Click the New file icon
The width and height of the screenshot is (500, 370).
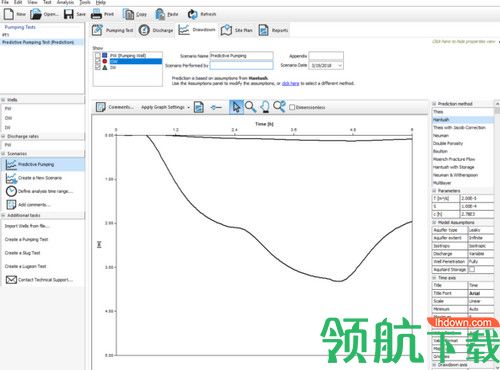tap(9, 14)
